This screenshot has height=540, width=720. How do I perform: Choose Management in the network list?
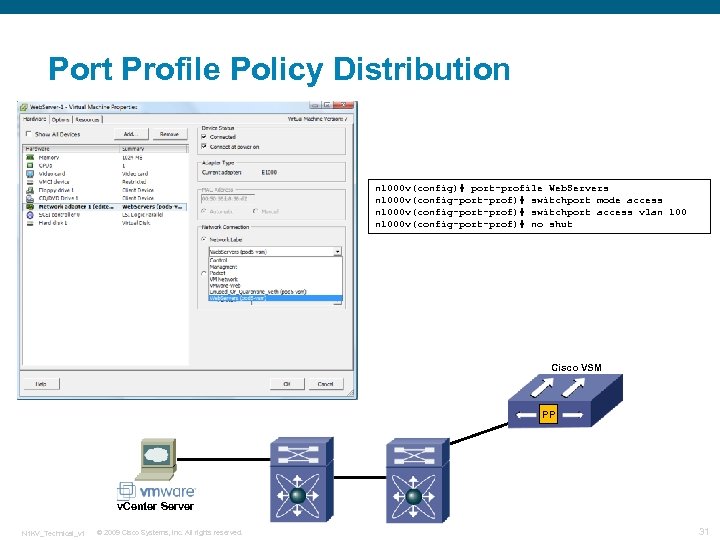(x=276, y=266)
